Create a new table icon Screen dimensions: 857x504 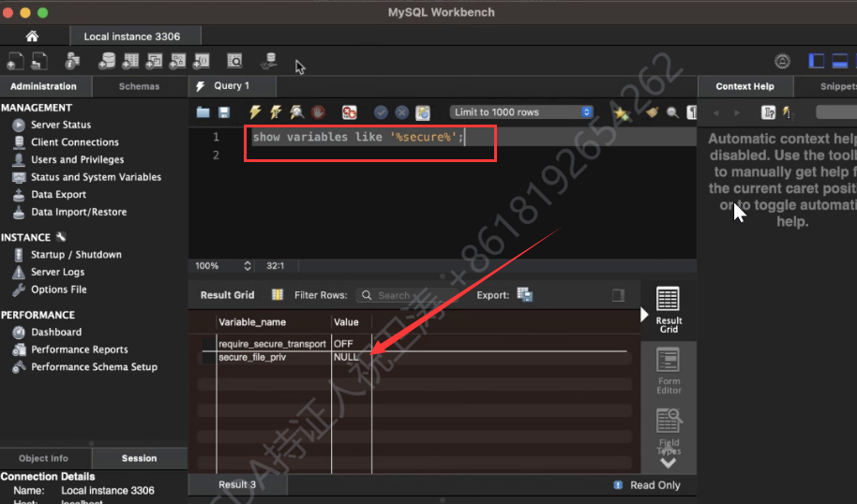tap(130, 61)
